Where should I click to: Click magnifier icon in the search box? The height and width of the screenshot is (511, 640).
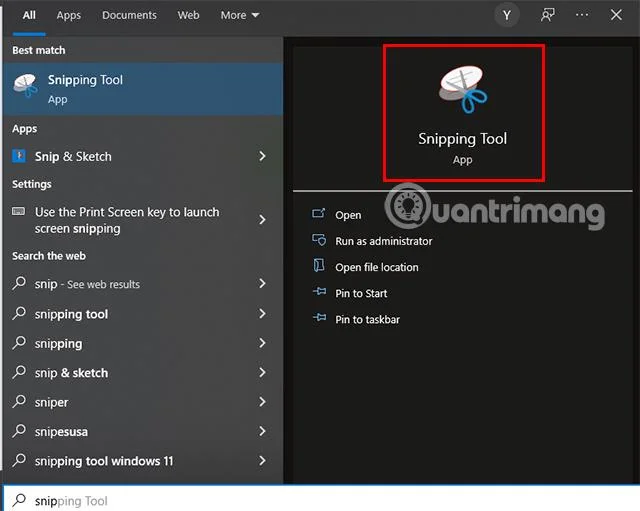(x=19, y=500)
